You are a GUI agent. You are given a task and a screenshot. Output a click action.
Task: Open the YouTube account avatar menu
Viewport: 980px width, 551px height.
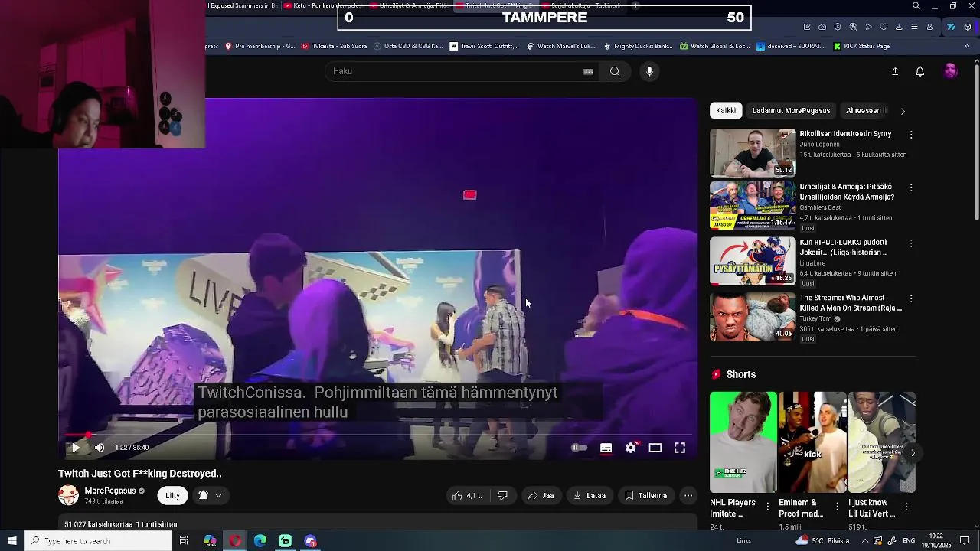(951, 71)
